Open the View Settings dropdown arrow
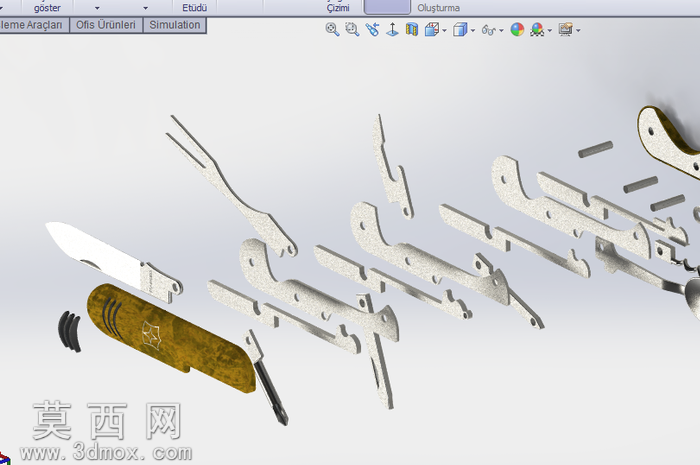 (x=578, y=30)
